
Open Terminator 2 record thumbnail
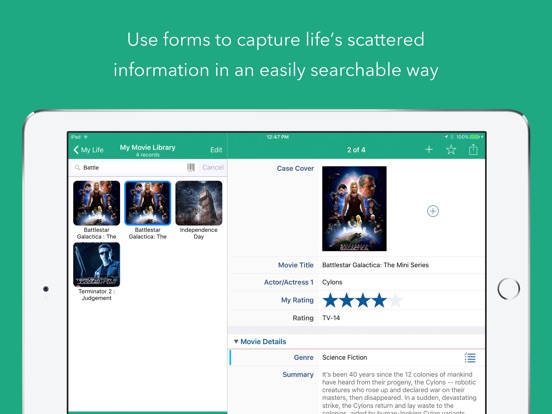(96, 264)
